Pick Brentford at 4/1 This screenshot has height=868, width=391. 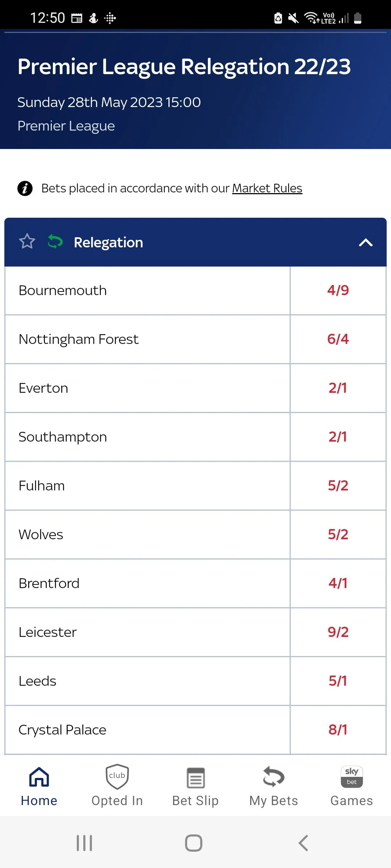(x=338, y=583)
